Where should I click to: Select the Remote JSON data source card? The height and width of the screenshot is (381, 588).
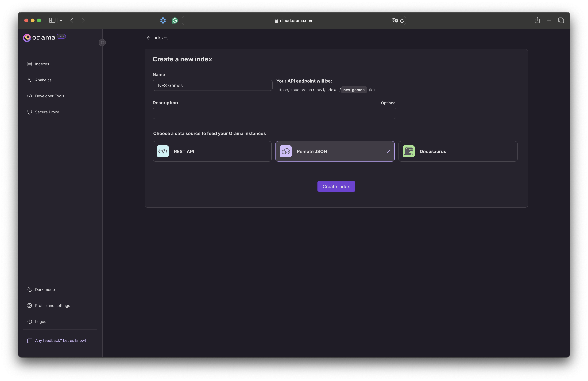click(x=335, y=151)
